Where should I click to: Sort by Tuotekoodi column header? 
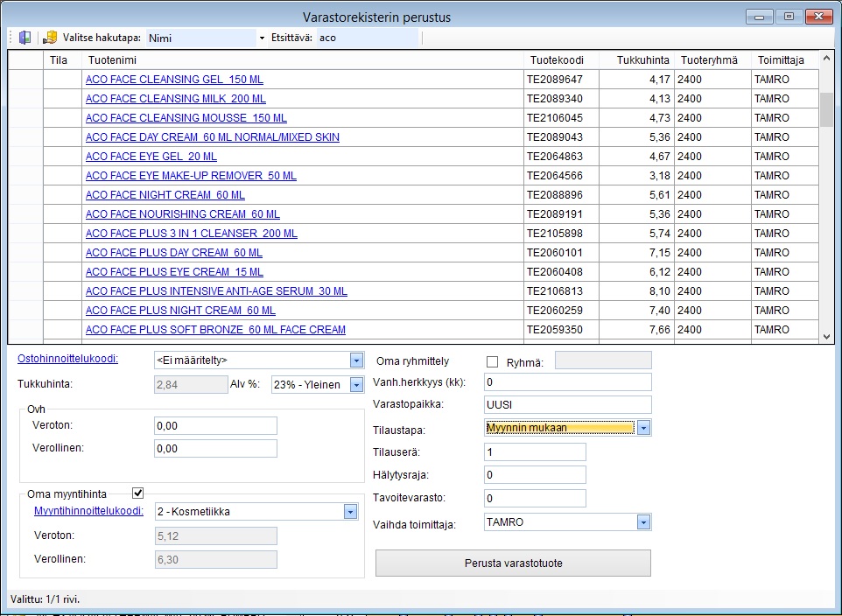(561, 60)
